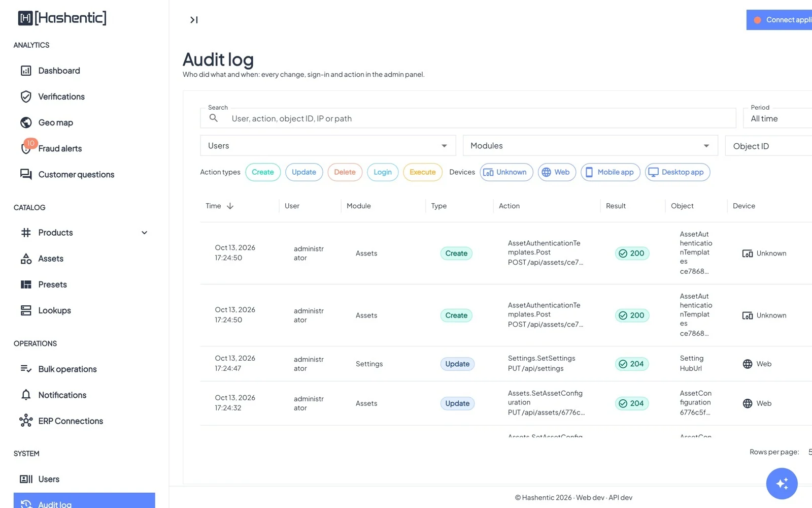Click Connect application button
812x508 pixels.
coord(779,20)
